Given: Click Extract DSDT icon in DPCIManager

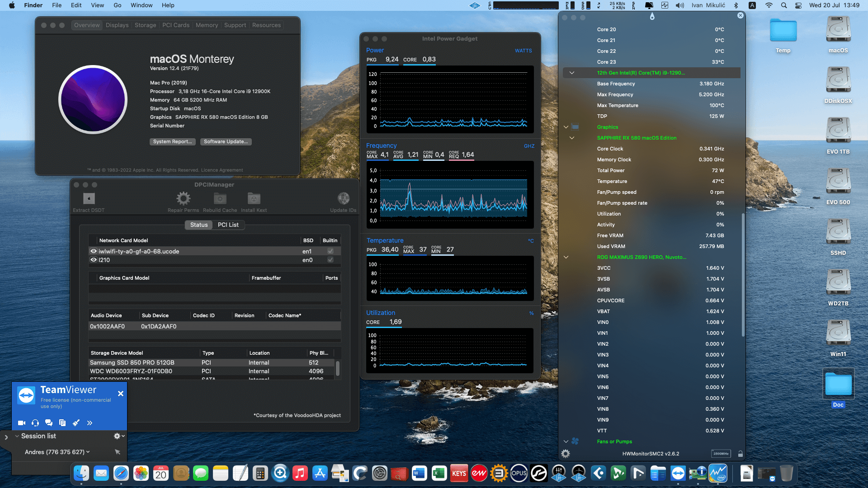Looking at the screenshot, I should [x=89, y=198].
